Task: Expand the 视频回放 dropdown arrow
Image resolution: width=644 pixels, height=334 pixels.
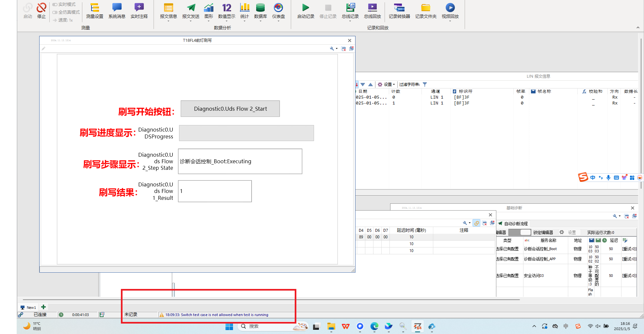Action: (x=450, y=21)
